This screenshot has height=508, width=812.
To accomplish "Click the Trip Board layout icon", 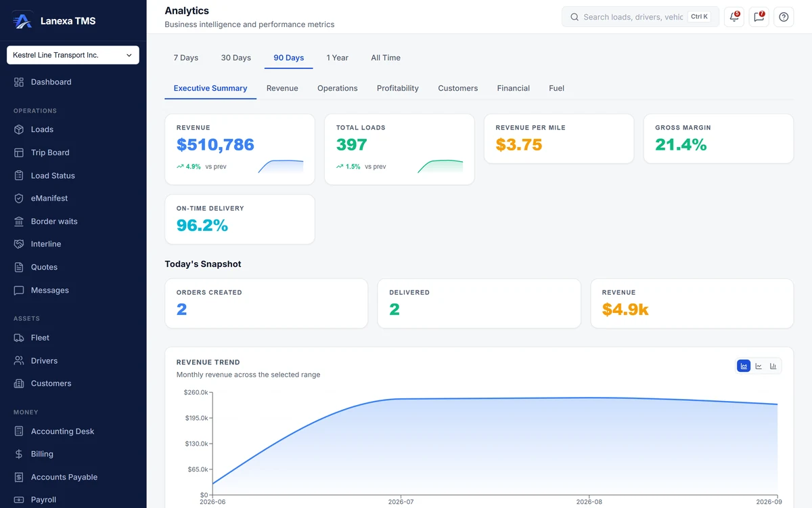I will point(19,152).
